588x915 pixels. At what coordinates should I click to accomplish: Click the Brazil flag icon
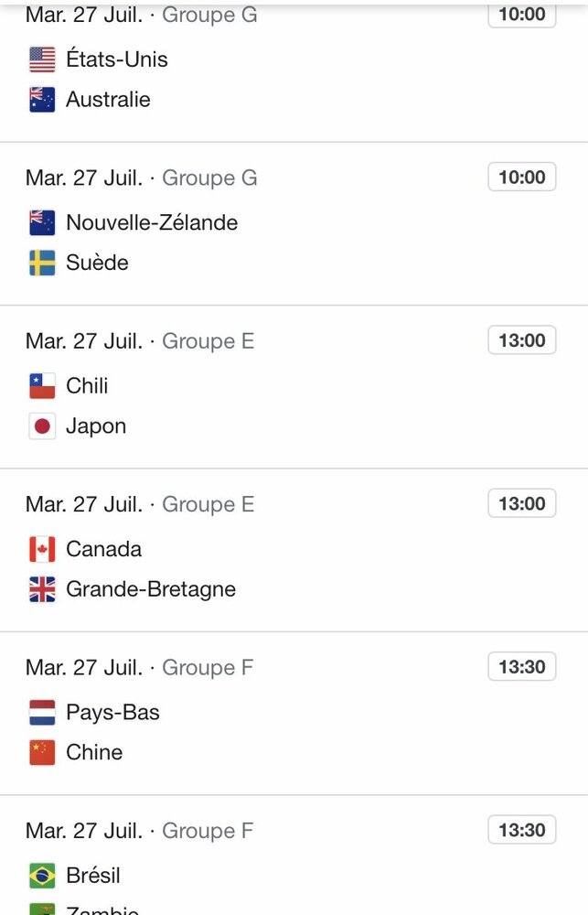pyautogui.click(x=42, y=876)
